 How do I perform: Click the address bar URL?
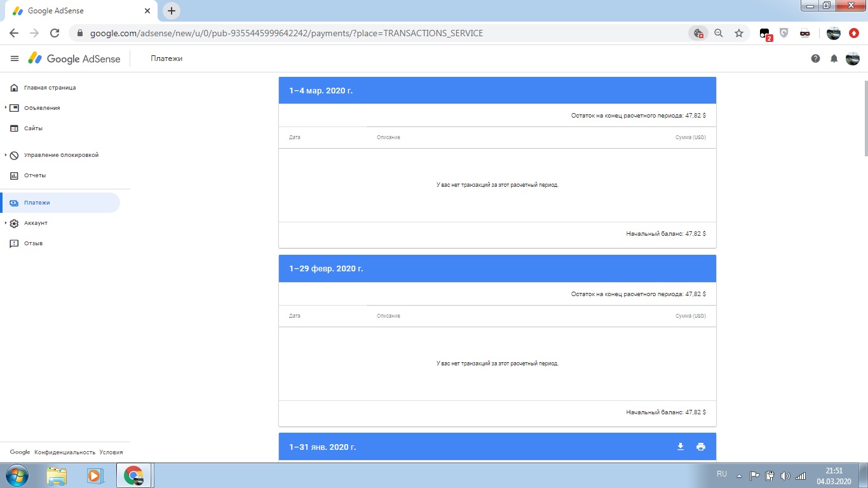(x=287, y=33)
